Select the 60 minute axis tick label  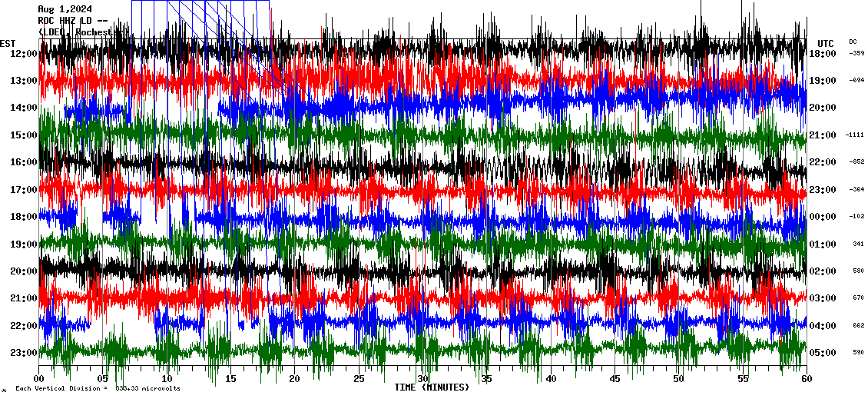[x=806, y=379]
